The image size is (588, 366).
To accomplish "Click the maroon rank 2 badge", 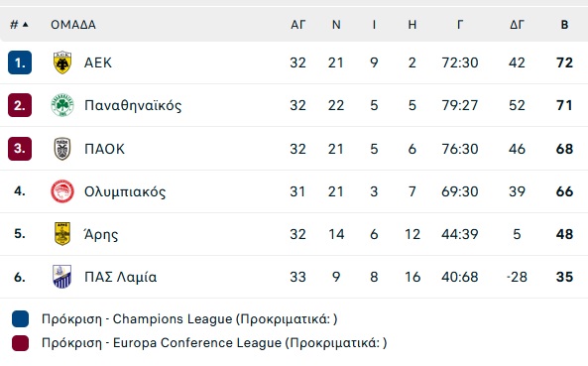I will [20, 105].
